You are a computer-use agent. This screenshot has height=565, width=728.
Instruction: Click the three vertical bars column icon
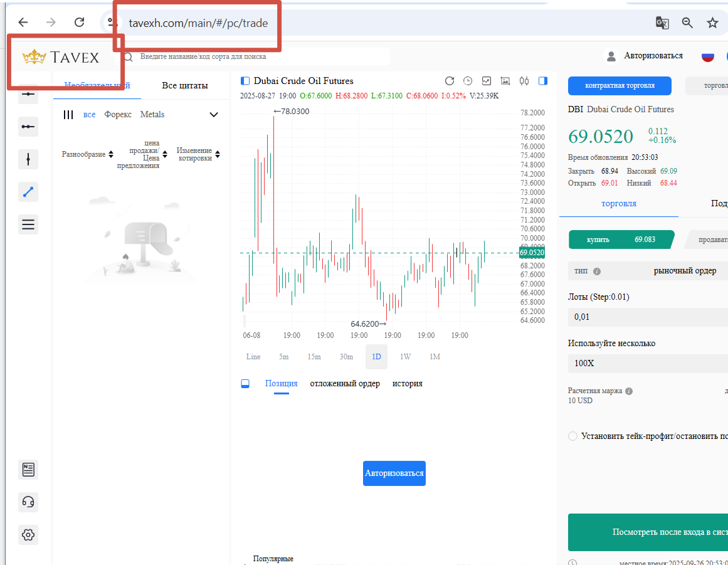click(68, 115)
